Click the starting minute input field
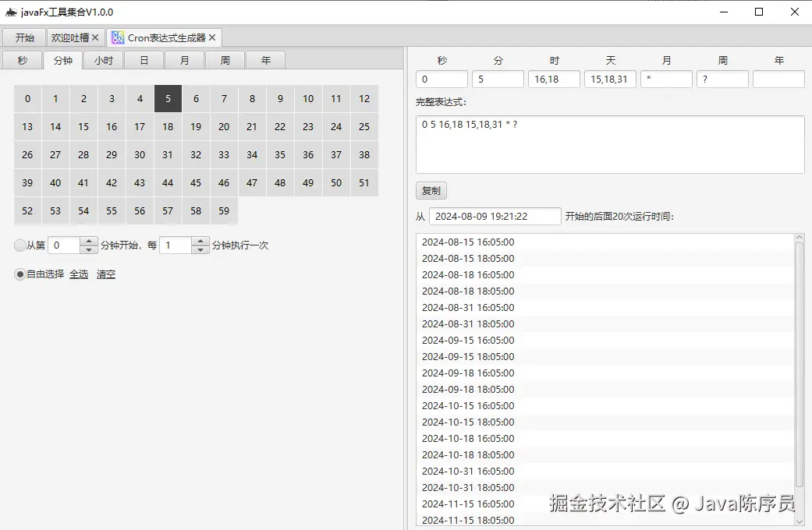Image resolution: width=812 pixels, height=530 pixels. pos(64,246)
